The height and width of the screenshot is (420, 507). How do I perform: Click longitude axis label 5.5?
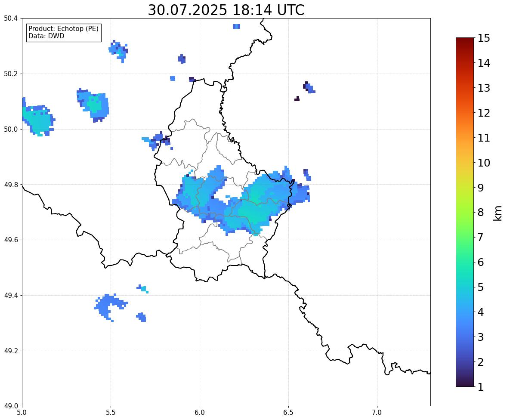point(111,413)
